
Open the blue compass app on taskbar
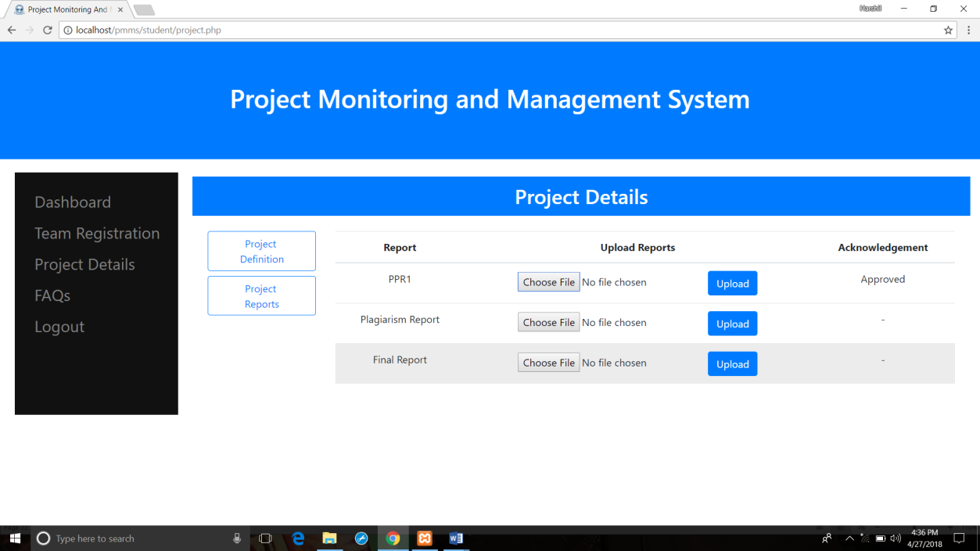tap(361, 538)
